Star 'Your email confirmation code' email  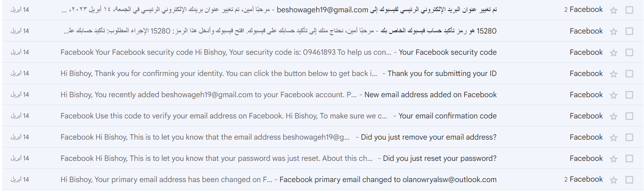click(x=613, y=116)
